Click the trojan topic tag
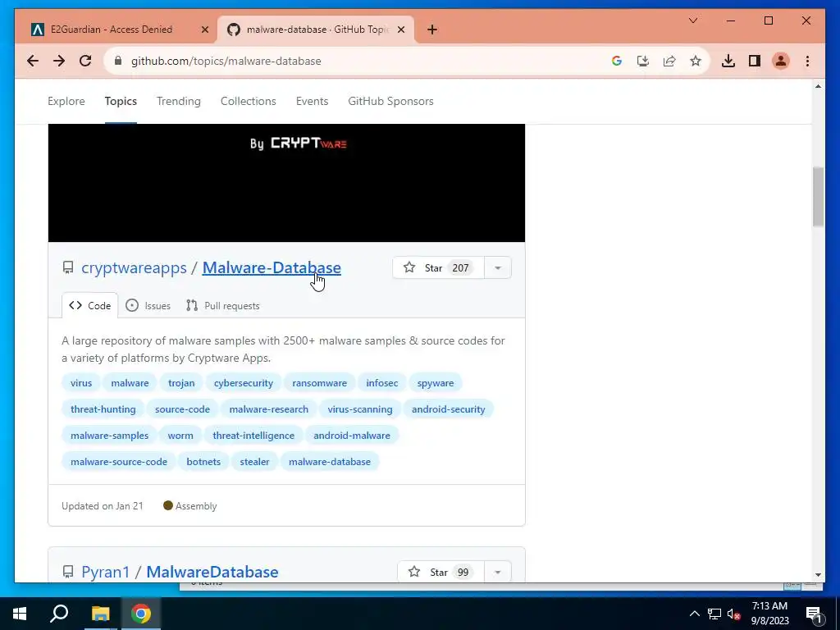Viewport: 840px width, 630px height. (181, 383)
